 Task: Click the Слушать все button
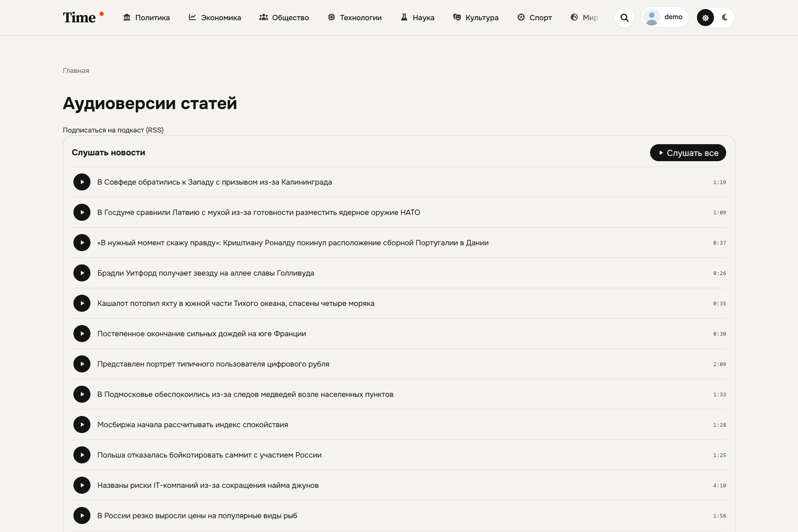688,153
